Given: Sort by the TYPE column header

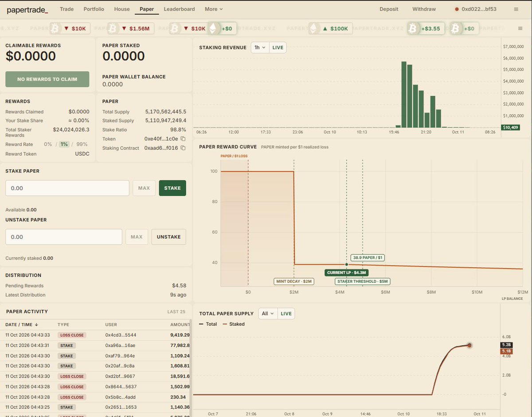Looking at the screenshot, I should click(63, 324).
